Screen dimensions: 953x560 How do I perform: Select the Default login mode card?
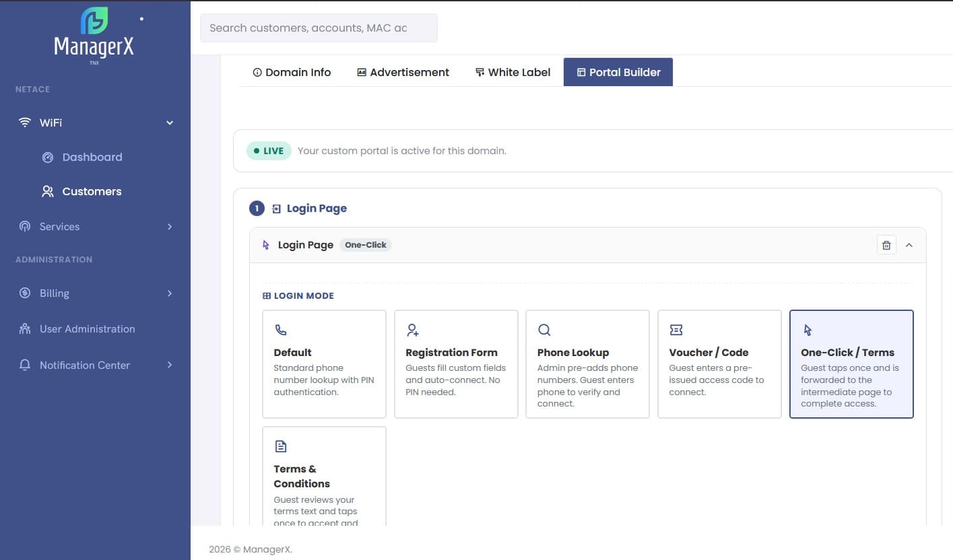[x=324, y=364]
